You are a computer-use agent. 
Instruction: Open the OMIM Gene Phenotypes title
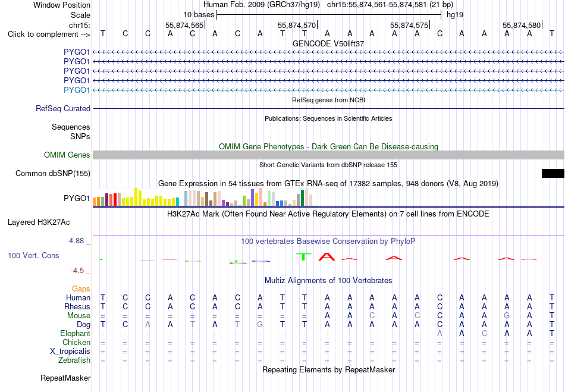click(328, 147)
